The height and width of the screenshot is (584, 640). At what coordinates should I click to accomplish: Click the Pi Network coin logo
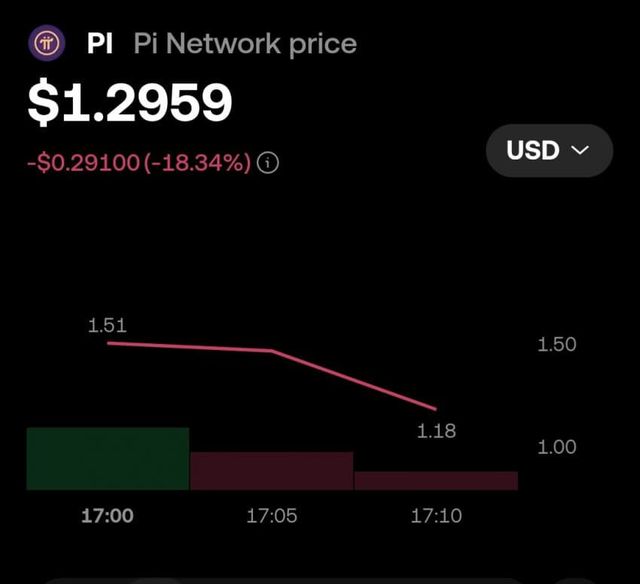tap(45, 44)
